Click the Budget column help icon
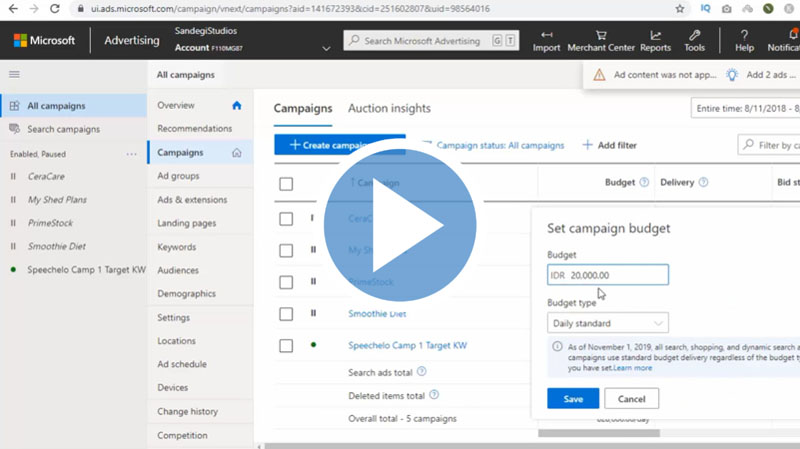800x449 pixels. pos(644,182)
